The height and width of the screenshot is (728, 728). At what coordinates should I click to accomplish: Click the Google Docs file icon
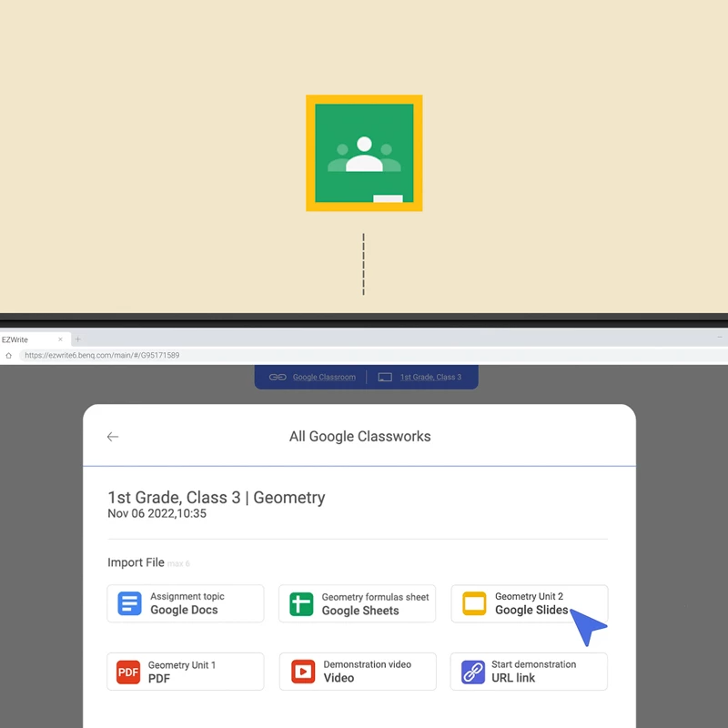pos(129,603)
